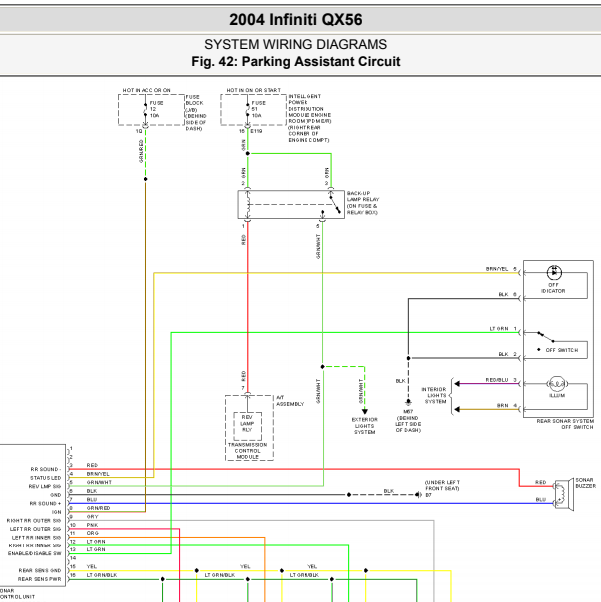The height and width of the screenshot is (602, 601).
Task: Click "REAR SONAR SYSTEM OFF SWITCH" label
Action: coord(565,424)
